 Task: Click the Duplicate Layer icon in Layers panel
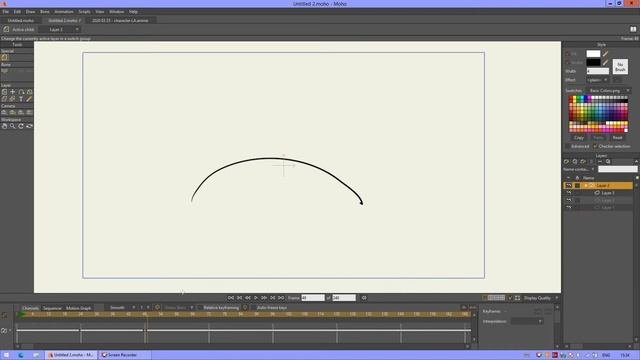click(x=575, y=162)
